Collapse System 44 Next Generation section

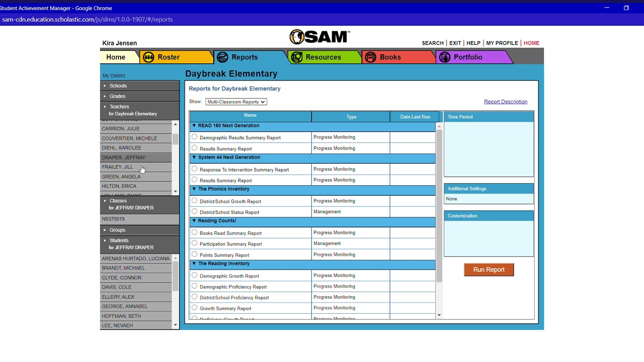pos(194,157)
